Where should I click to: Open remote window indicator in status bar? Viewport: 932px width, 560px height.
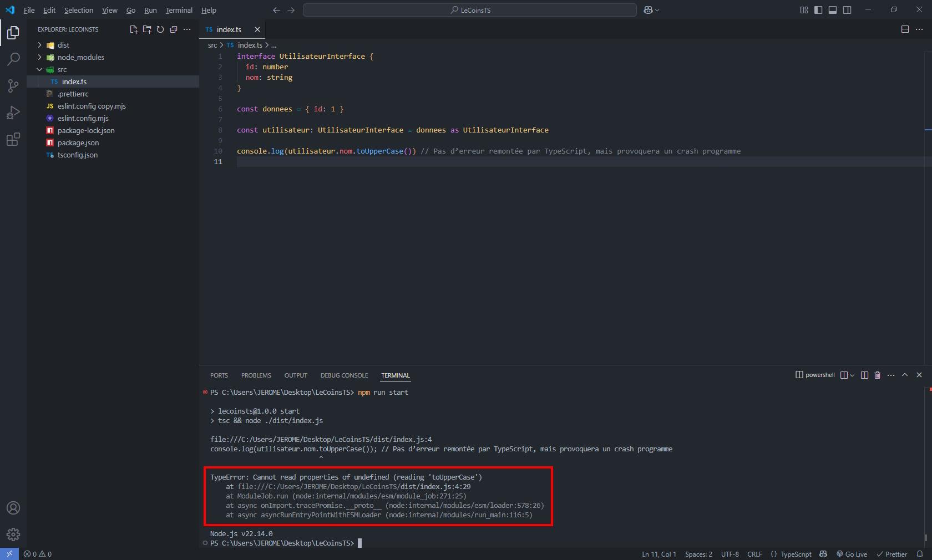(9, 554)
